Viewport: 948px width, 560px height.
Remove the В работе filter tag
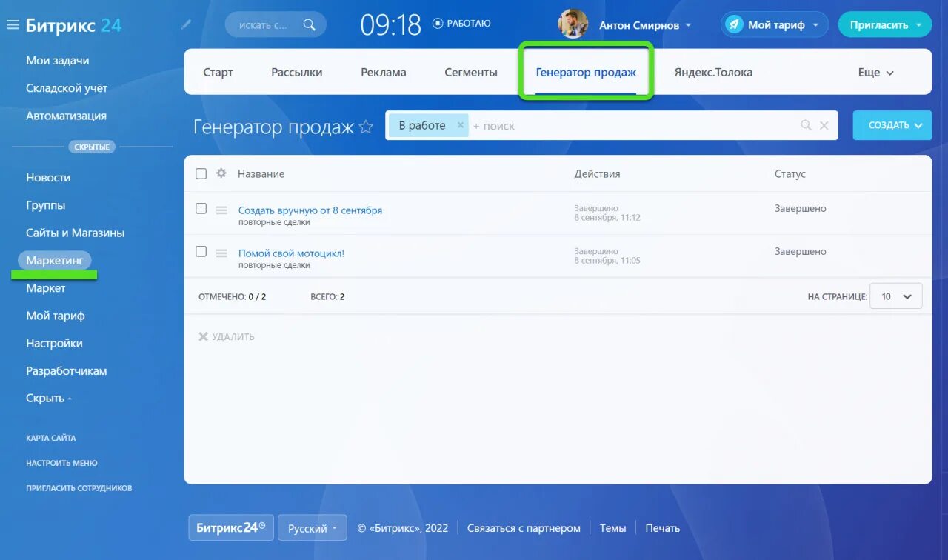coord(460,125)
